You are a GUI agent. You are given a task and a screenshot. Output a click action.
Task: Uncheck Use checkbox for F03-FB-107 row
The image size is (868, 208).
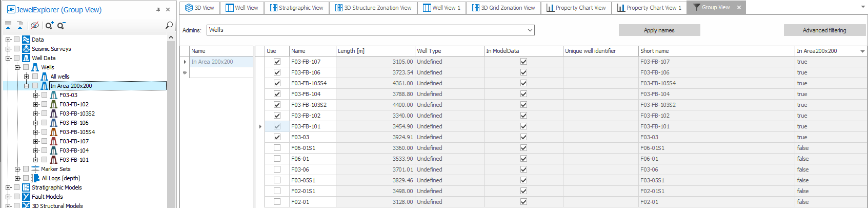coord(277,62)
